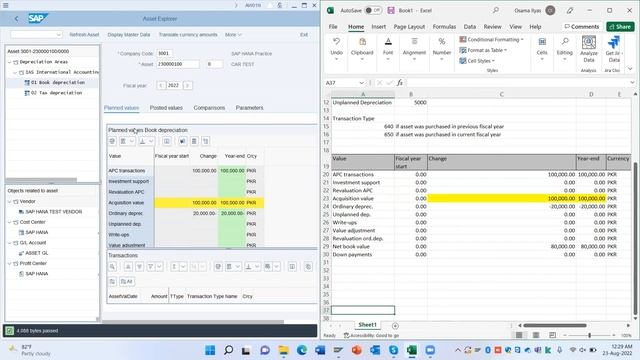Open Microsoft Edge from the taskbar
This screenshot has width=640, height=360.
302,350
